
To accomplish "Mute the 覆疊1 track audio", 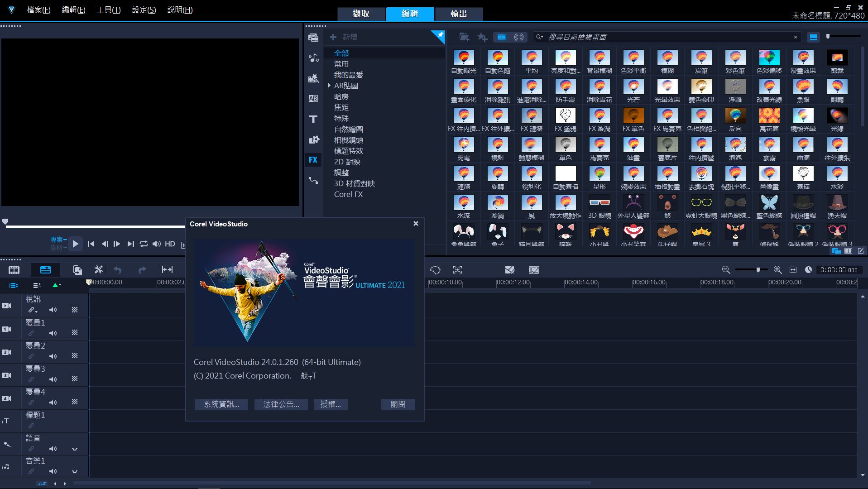I will (x=53, y=333).
